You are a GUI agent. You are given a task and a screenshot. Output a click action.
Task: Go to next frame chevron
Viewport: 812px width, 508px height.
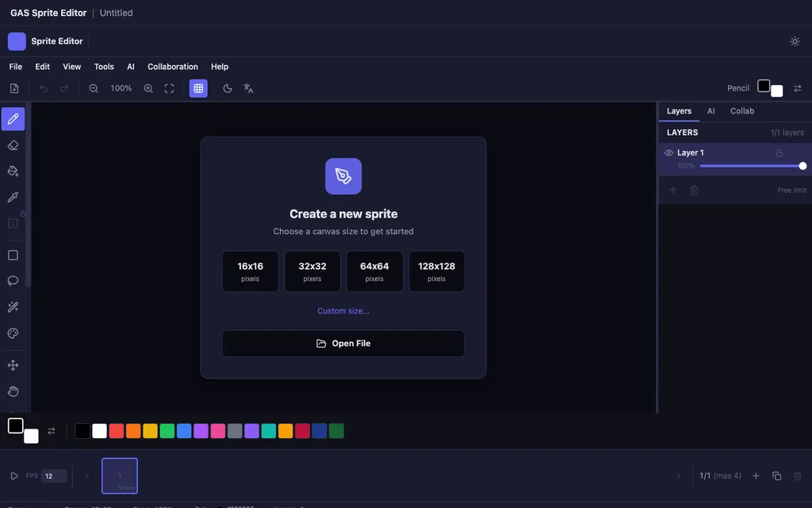pos(679,476)
